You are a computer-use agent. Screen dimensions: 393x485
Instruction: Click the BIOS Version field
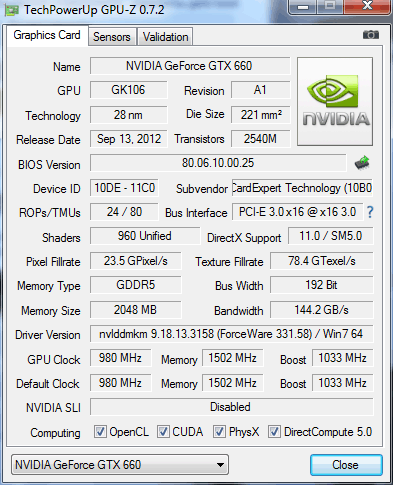click(218, 163)
